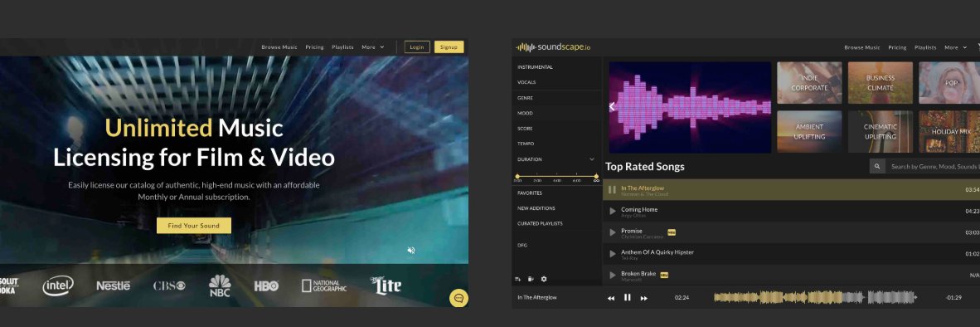Screen dimensions: 980x327
Task: Open the yellow chat bubble widget
Action: pos(458,298)
